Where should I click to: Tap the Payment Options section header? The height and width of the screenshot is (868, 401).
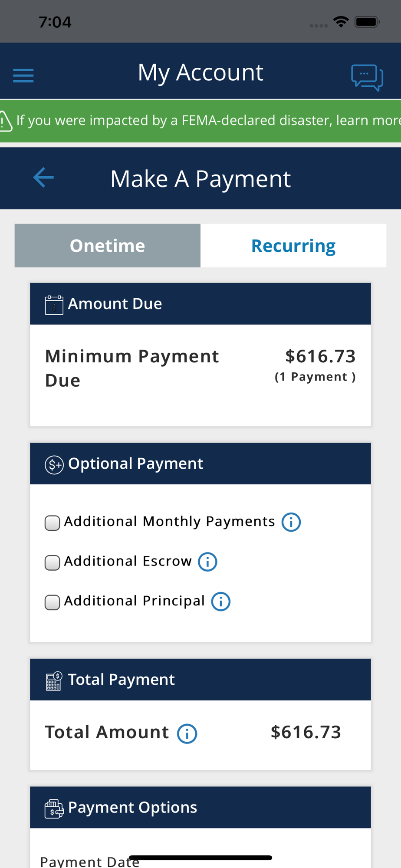tap(200, 807)
